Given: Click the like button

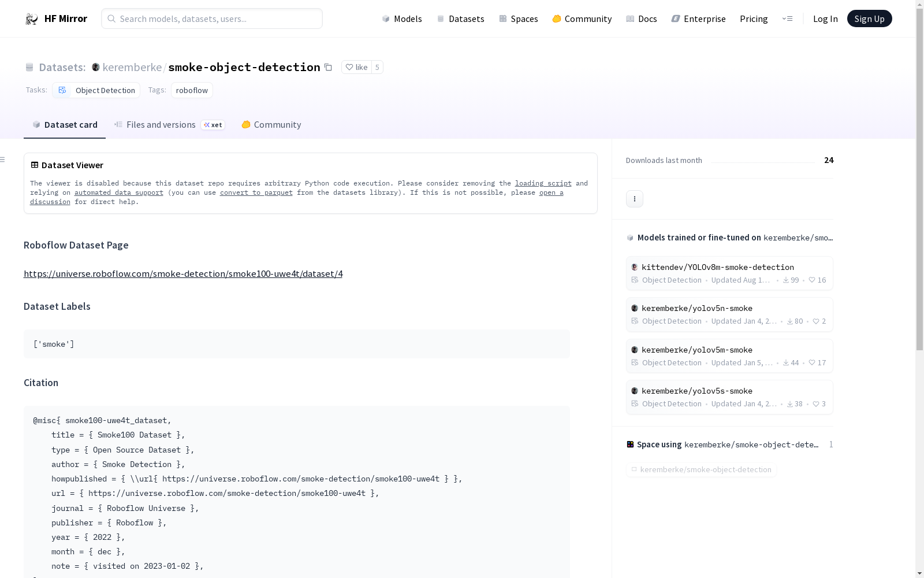Looking at the screenshot, I should pos(356,67).
